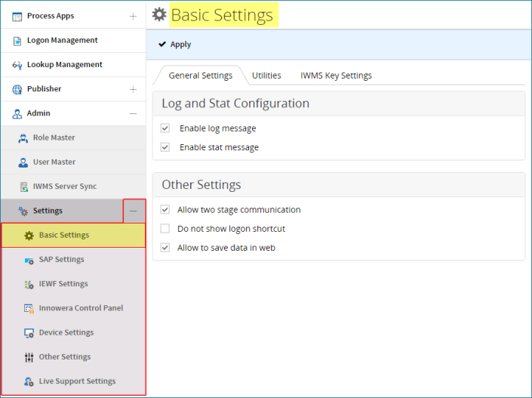Click the Admin person icon
532x398 pixels.
point(17,114)
